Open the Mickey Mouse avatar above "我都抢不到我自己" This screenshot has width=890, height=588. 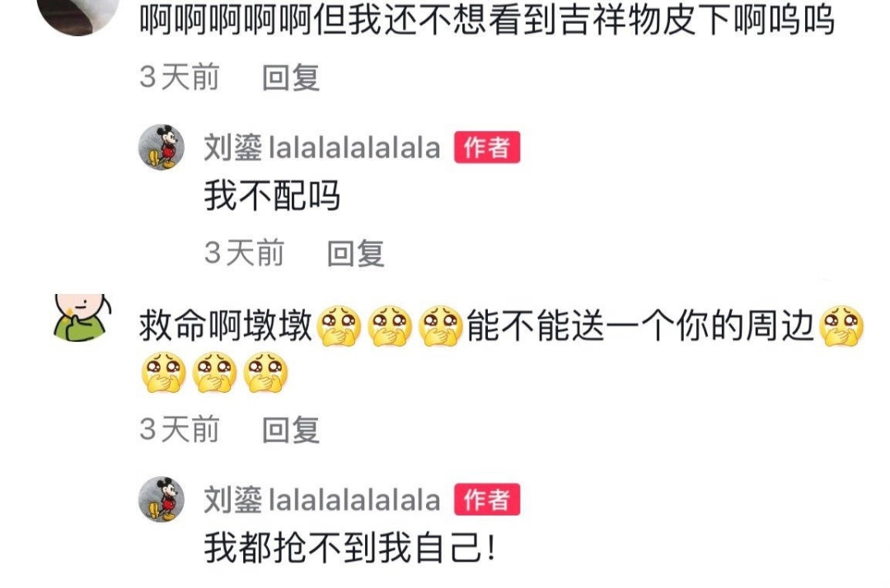tap(162, 499)
